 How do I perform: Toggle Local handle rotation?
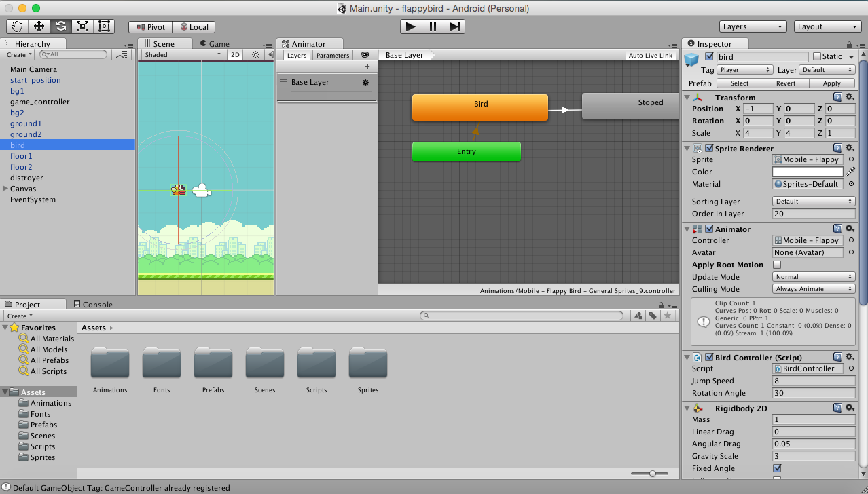[194, 27]
